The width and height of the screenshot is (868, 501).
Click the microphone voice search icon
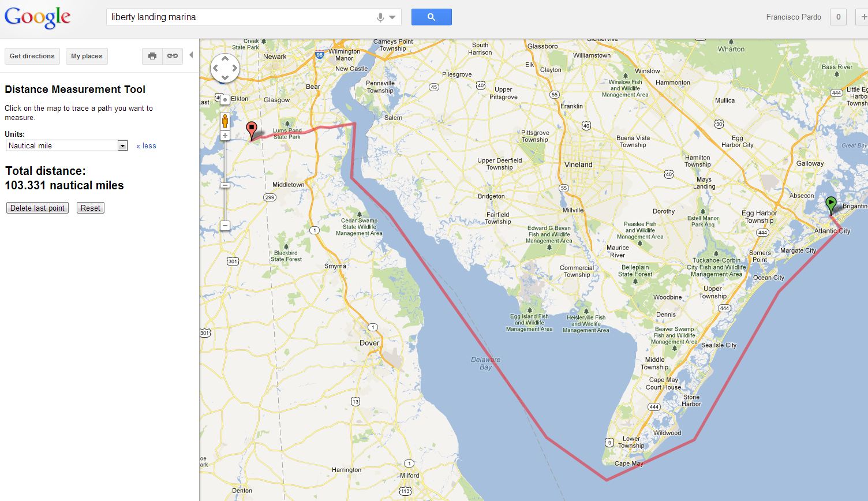tap(380, 17)
